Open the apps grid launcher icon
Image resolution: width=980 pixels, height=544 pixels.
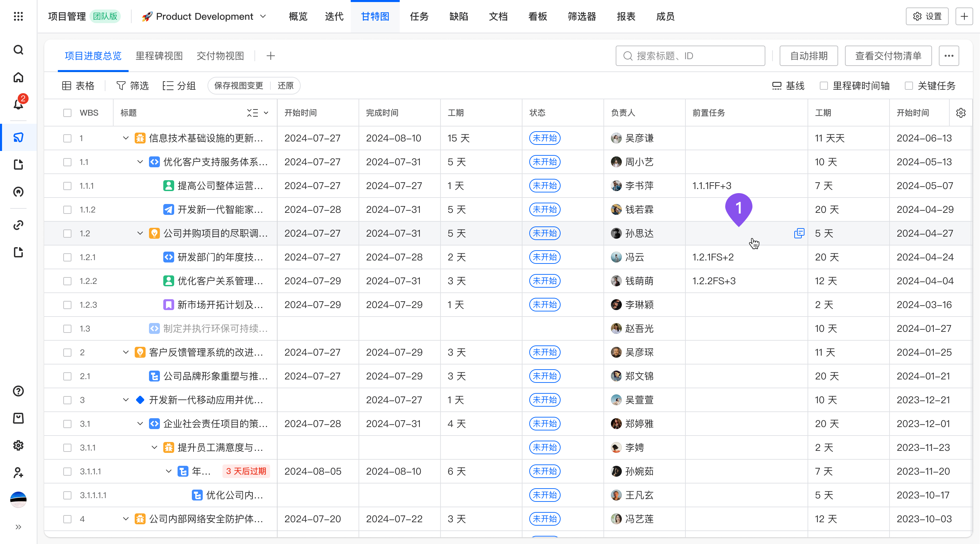coord(18,16)
